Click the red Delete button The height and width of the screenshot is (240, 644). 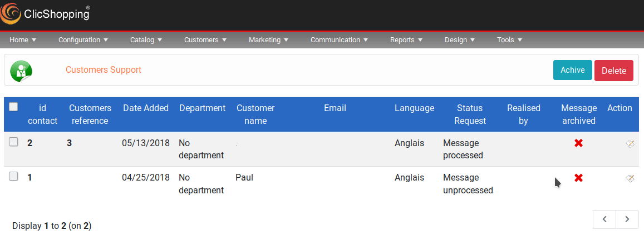tap(614, 71)
